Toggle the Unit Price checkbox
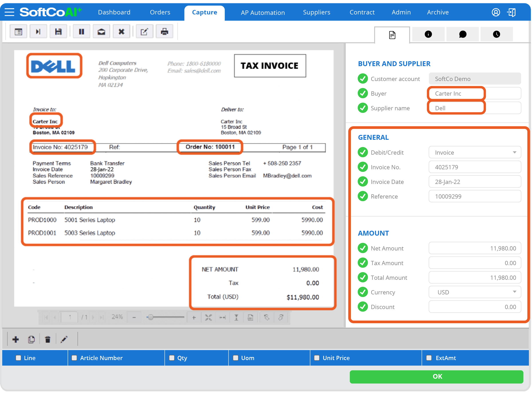532x394 pixels. [317, 358]
